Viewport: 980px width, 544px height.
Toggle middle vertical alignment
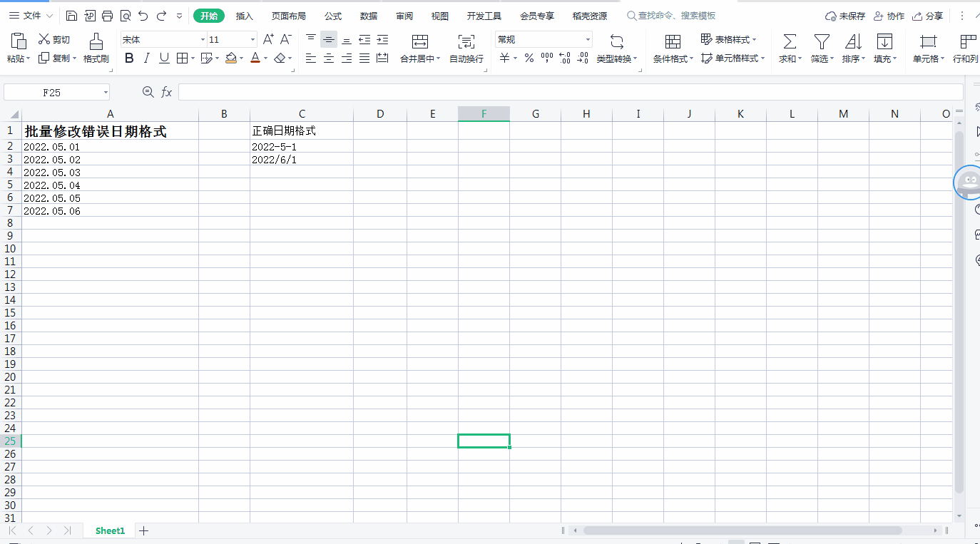[x=329, y=39]
